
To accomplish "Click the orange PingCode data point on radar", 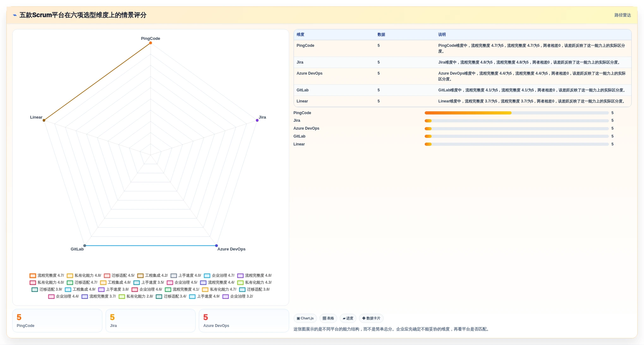I will (x=151, y=43).
